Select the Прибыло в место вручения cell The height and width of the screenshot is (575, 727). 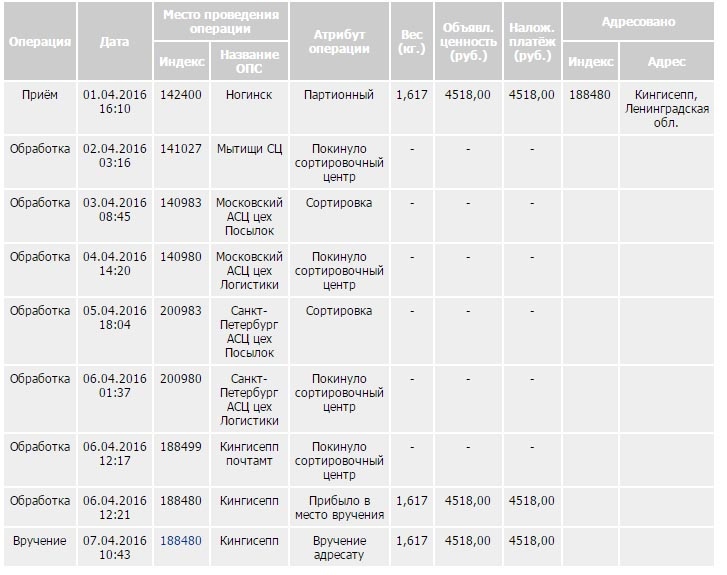click(x=339, y=507)
